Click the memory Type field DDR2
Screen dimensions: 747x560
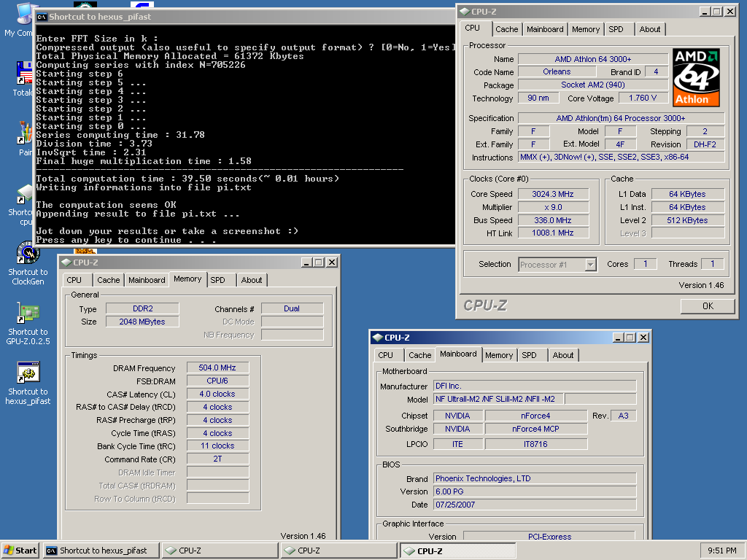(x=142, y=308)
